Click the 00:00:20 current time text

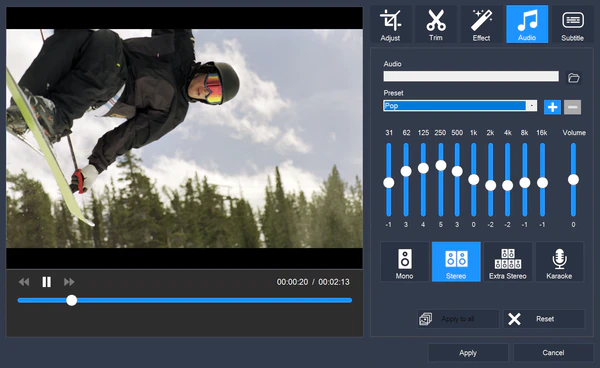tap(292, 282)
